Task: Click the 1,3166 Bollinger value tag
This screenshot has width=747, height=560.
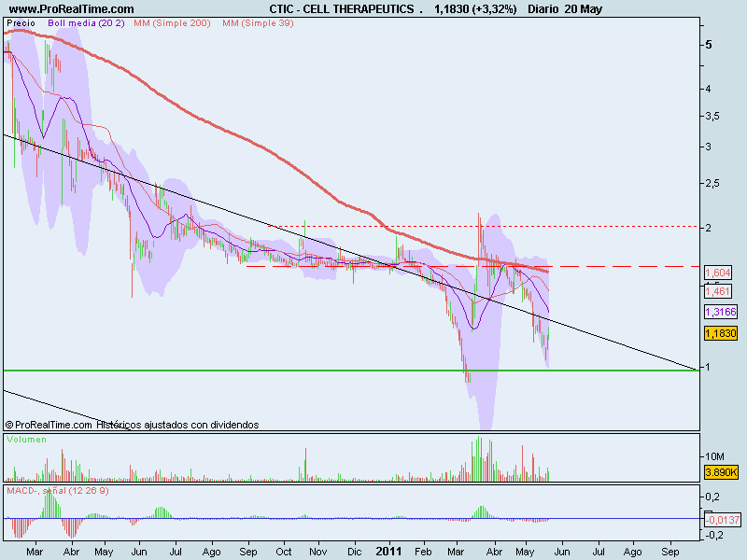Action: coord(721,312)
